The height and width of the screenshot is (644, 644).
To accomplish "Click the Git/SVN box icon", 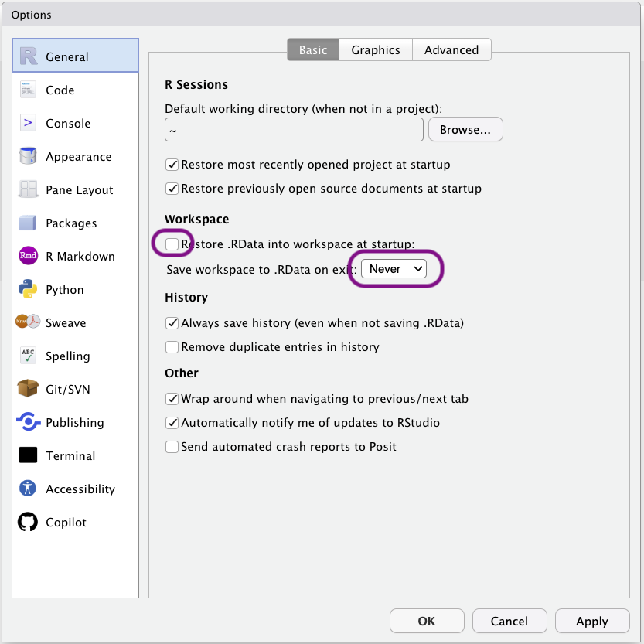I will (28, 389).
